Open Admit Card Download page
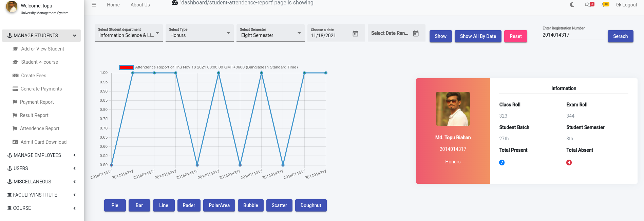The height and width of the screenshot is (221, 644). (43, 142)
